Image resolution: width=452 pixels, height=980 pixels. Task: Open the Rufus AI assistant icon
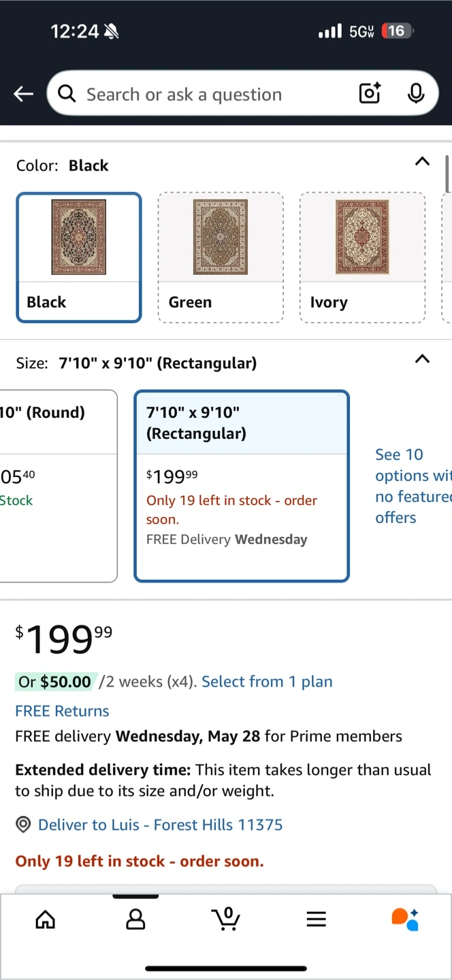pyautogui.click(x=405, y=919)
